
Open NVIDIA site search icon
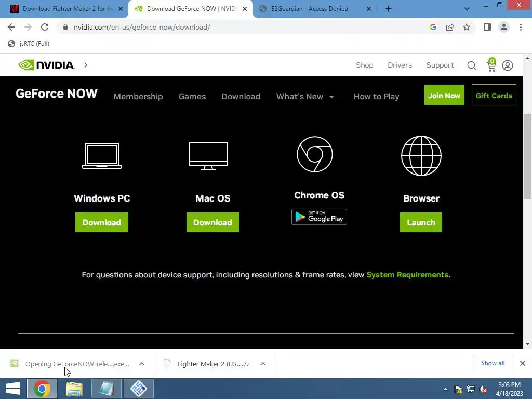(x=472, y=65)
